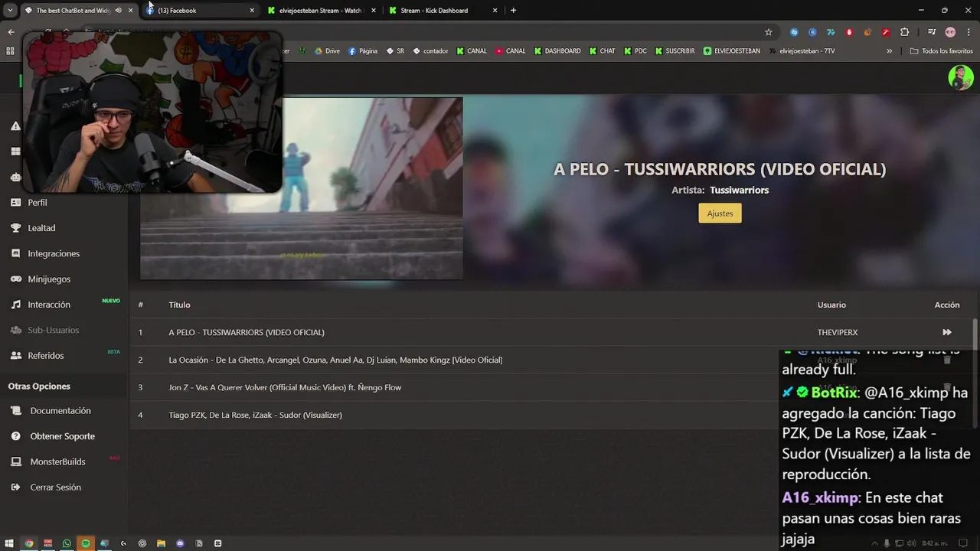Viewport: 980px width, 551px height.
Task: Open Chrome from the taskbar
Action: point(29,543)
